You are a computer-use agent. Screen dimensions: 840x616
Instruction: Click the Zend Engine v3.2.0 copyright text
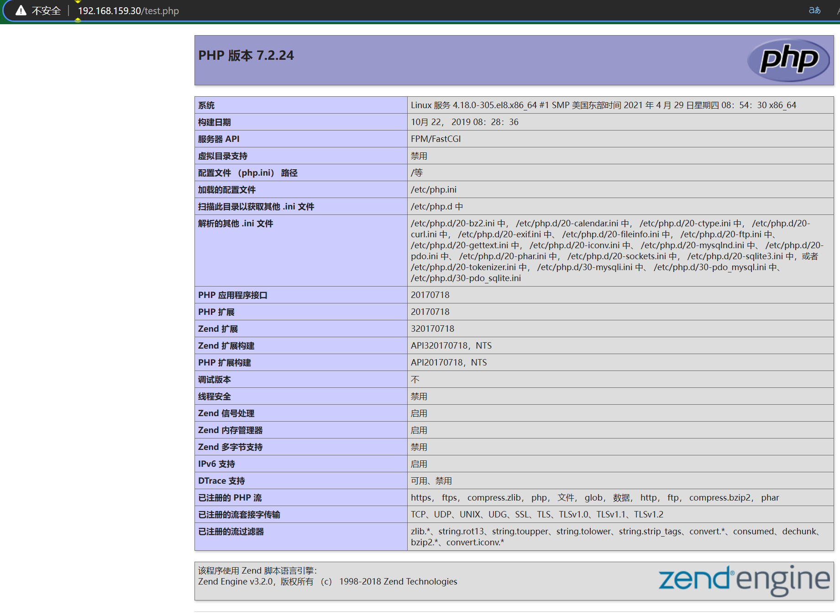(x=328, y=581)
